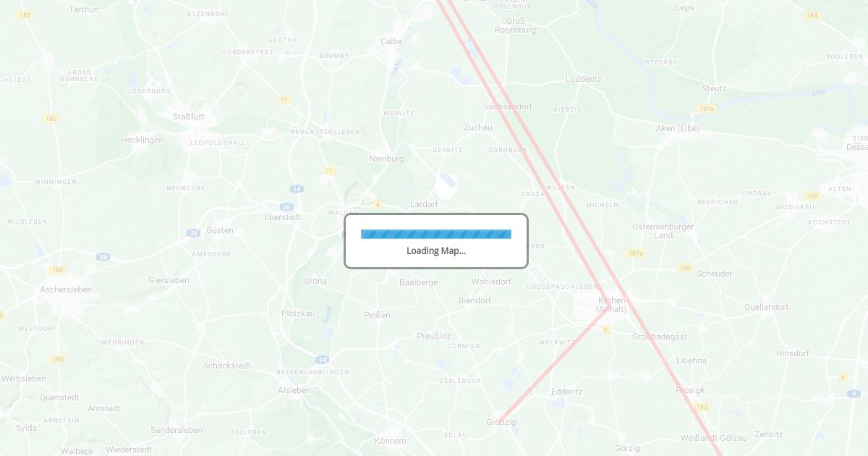Select the Aschersleben town label
This screenshot has width=868, height=456.
66,290
